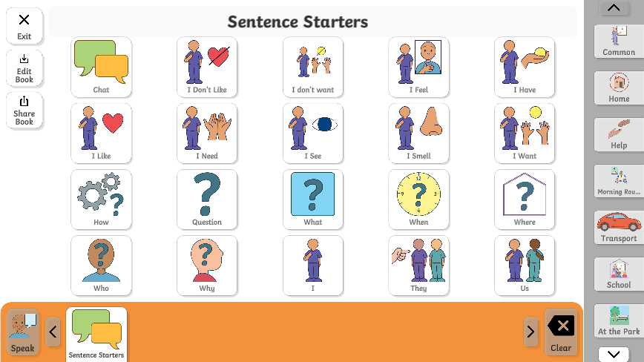Switch to the School category
The width and height of the screenshot is (644, 362).
tap(619, 274)
